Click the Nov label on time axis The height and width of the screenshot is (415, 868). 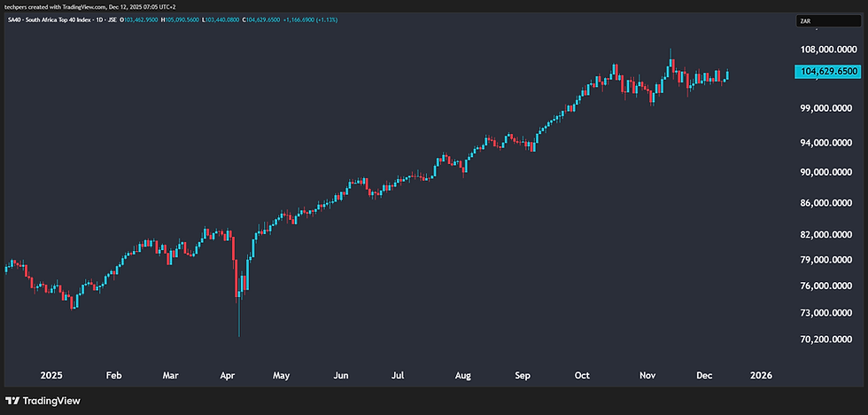tap(647, 376)
